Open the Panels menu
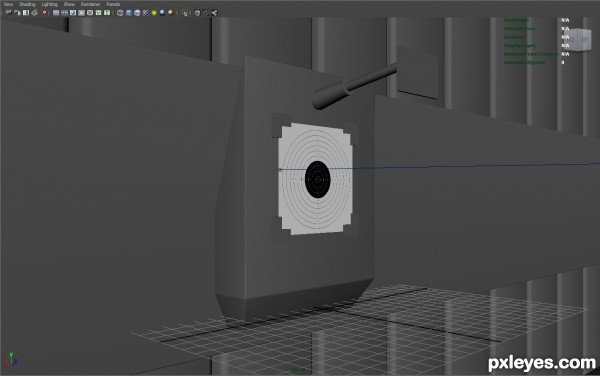 (113, 4)
